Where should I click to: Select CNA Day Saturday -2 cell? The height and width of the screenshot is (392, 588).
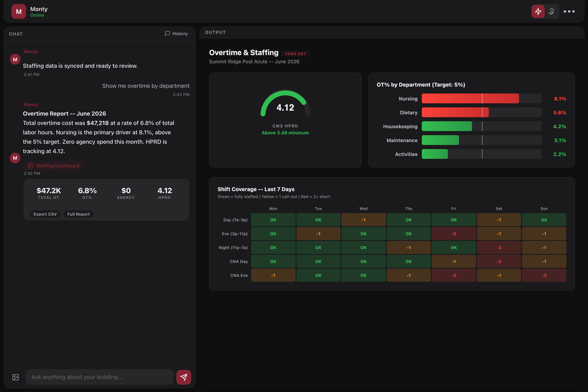pos(499,261)
